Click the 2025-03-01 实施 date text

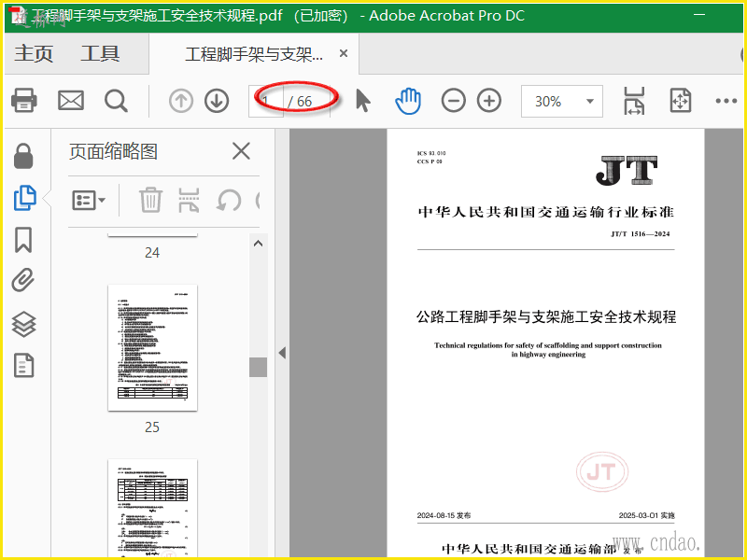(x=646, y=515)
